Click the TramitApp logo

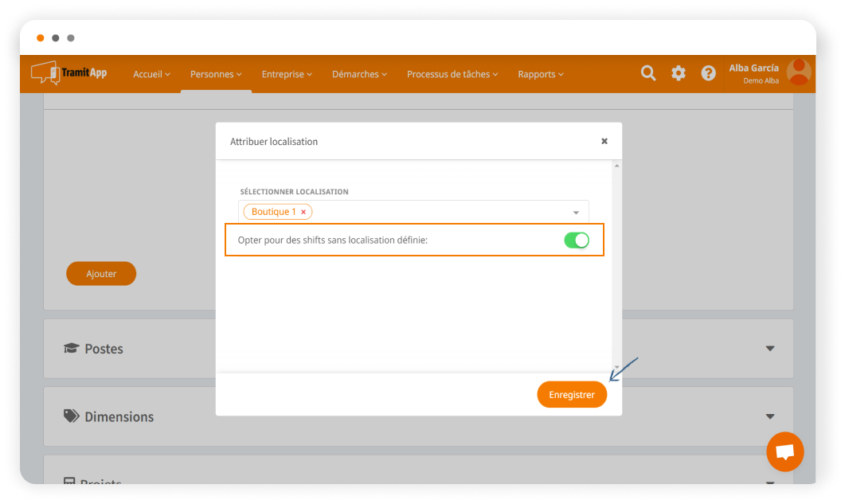coord(68,73)
